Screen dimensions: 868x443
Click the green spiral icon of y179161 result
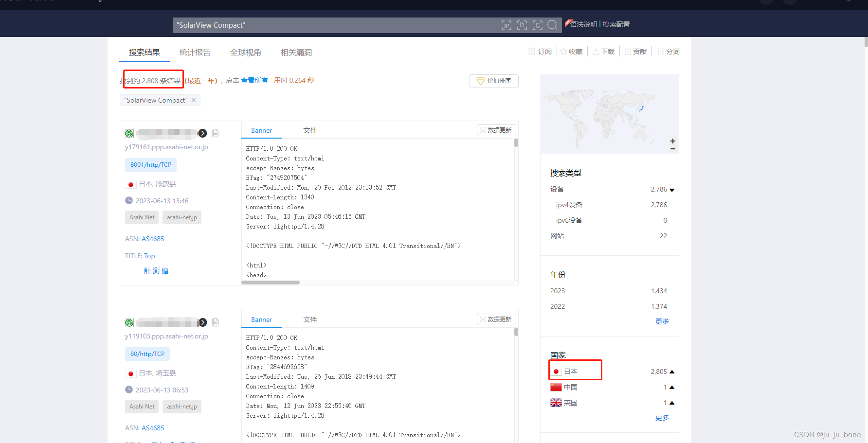point(129,133)
